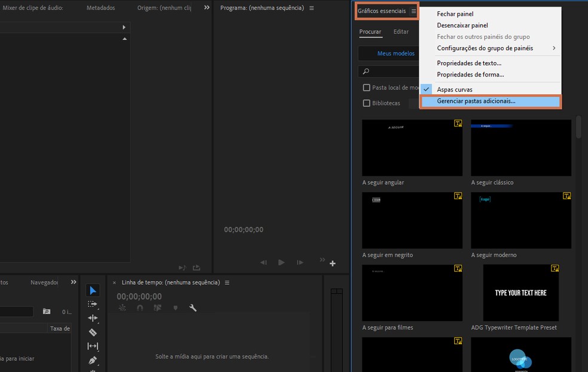Open Gráficos essenciais panel menu icon

tap(414, 11)
